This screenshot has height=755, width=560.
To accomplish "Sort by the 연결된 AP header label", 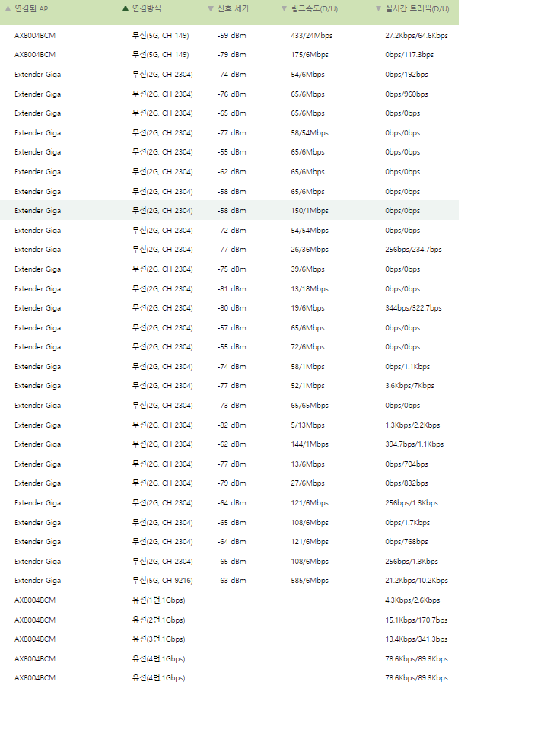I will (31, 8).
